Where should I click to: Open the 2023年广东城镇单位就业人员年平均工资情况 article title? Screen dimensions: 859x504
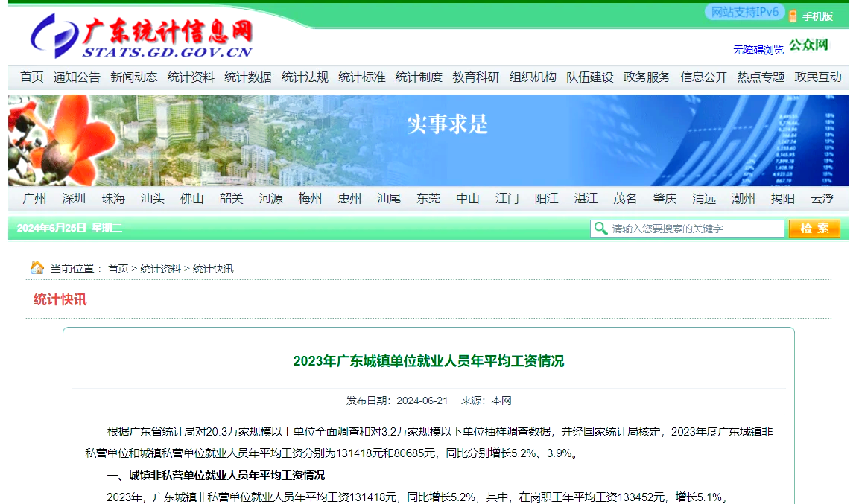429,361
